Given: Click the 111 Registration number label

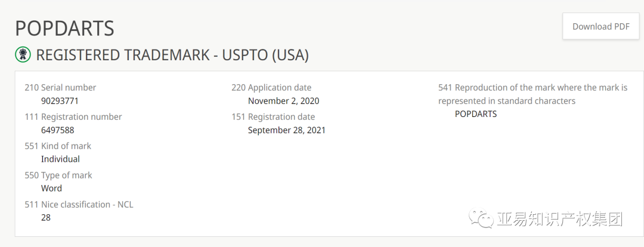Looking at the screenshot, I should click(73, 117).
